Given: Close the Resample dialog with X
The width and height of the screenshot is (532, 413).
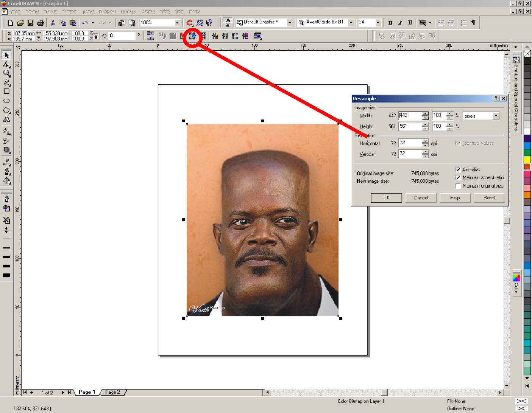Looking at the screenshot, I should pyautogui.click(x=503, y=98).
